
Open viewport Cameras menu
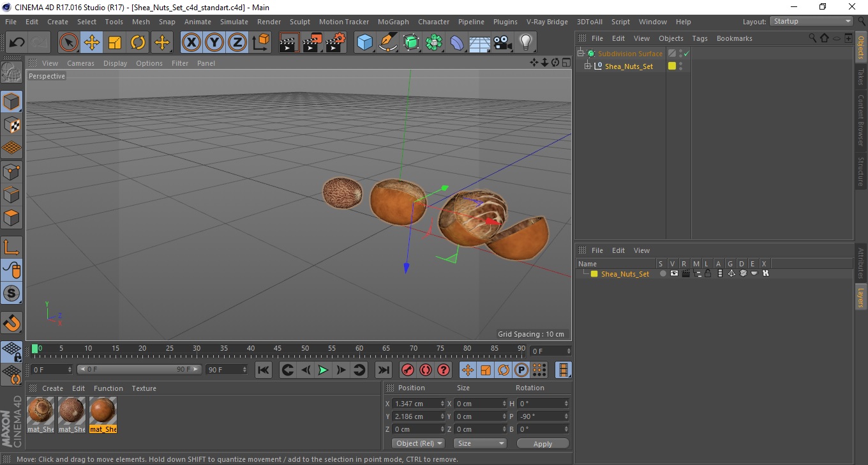[x=80, y=63]
